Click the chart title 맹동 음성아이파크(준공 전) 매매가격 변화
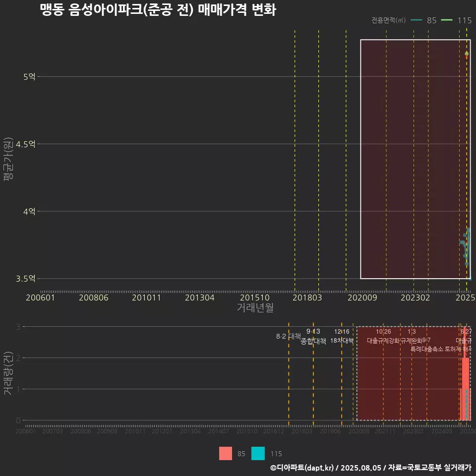 pyautogui.click(x=158, y=9)
